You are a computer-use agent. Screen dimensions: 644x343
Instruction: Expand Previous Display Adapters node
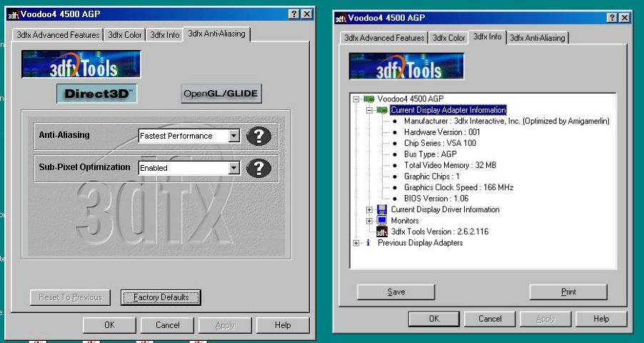point(356,243)
